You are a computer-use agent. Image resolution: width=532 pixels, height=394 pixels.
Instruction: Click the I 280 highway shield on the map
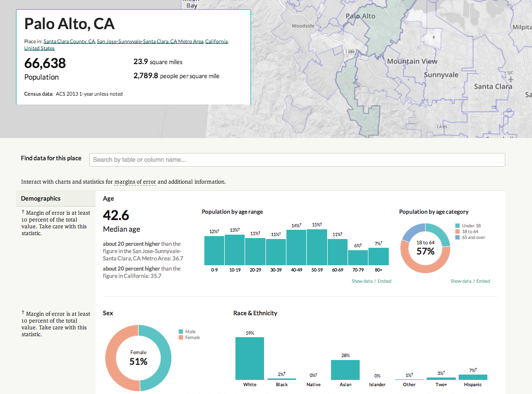coord(350,52)
